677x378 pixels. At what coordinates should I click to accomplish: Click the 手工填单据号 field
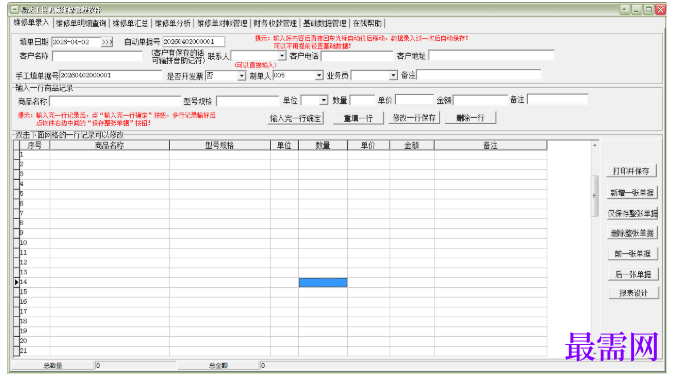point(111,76)
